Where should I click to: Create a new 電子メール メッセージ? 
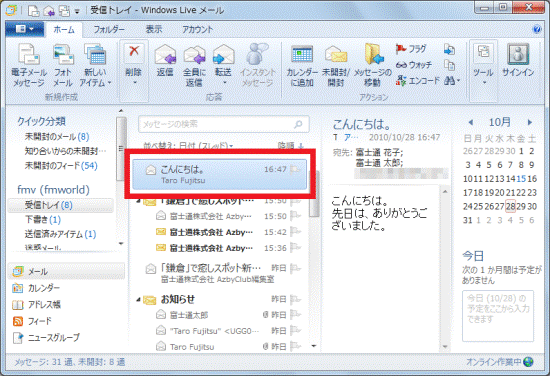(x=29, y=66)
